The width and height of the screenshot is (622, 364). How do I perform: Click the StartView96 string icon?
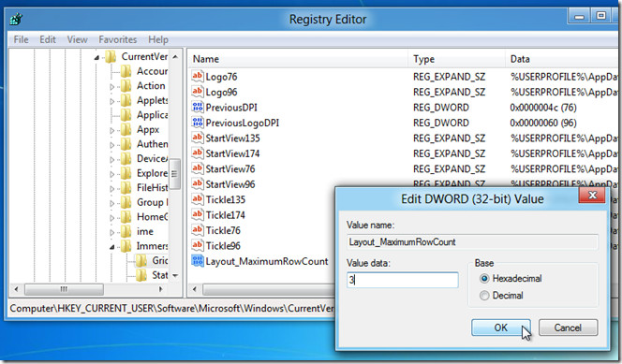click(197, 183)
